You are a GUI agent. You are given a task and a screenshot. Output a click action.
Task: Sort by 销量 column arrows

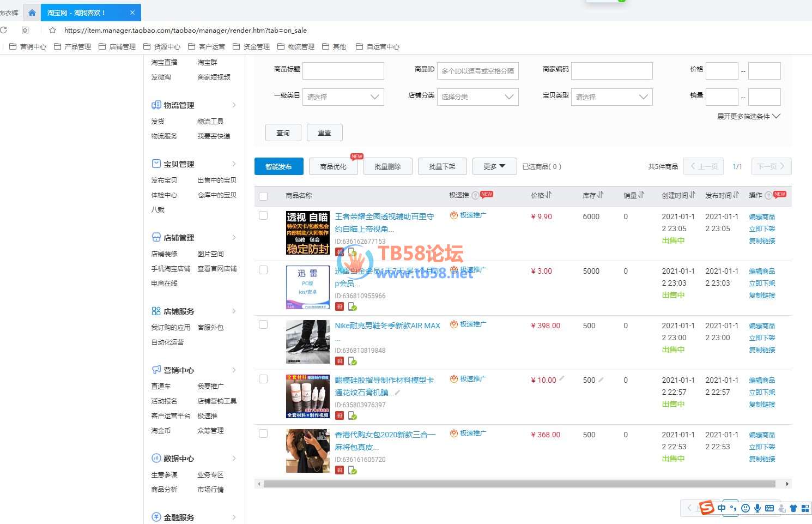click(x=641, y=195)
